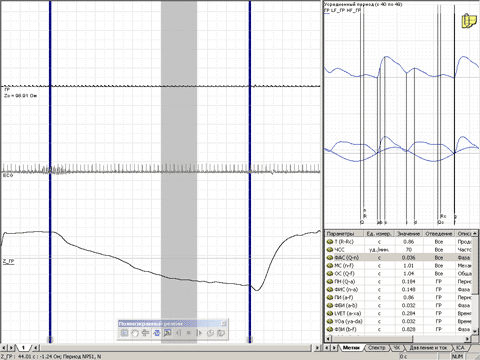Click the horizontal align arrows tool icon
480x360 pixels.
145,333
